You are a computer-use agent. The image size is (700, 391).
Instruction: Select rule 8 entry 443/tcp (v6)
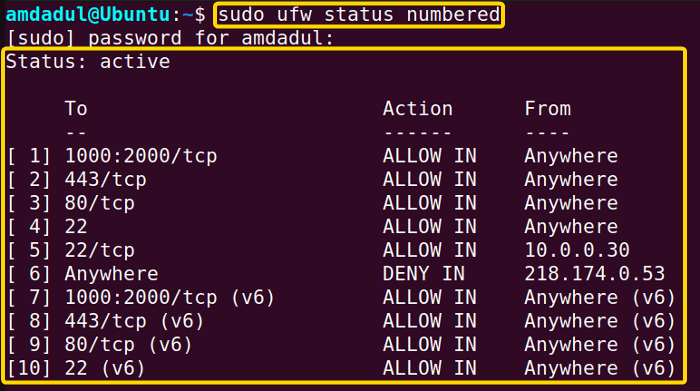(x=134, y=321)
